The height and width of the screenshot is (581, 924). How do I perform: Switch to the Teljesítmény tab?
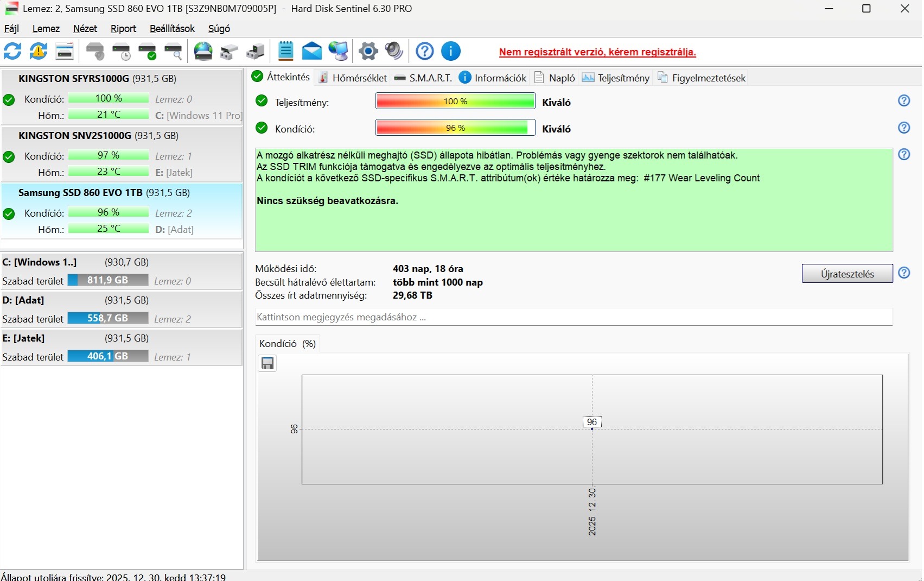(616, 78)
